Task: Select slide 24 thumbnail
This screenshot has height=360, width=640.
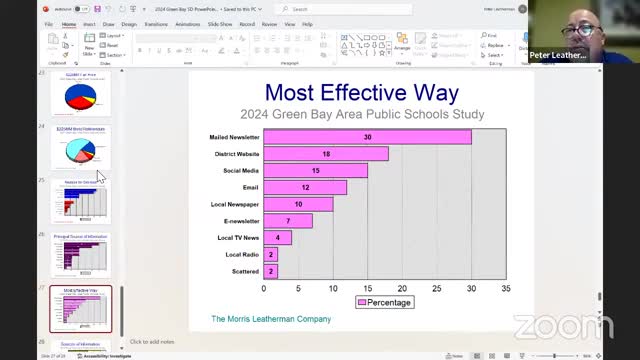Action: [x=81, y=147]
